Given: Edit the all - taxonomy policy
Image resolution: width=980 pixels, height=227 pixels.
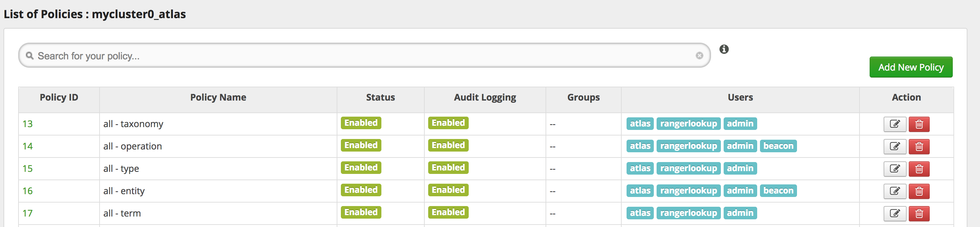Looking at the screenshot, I should click(894, 124).
